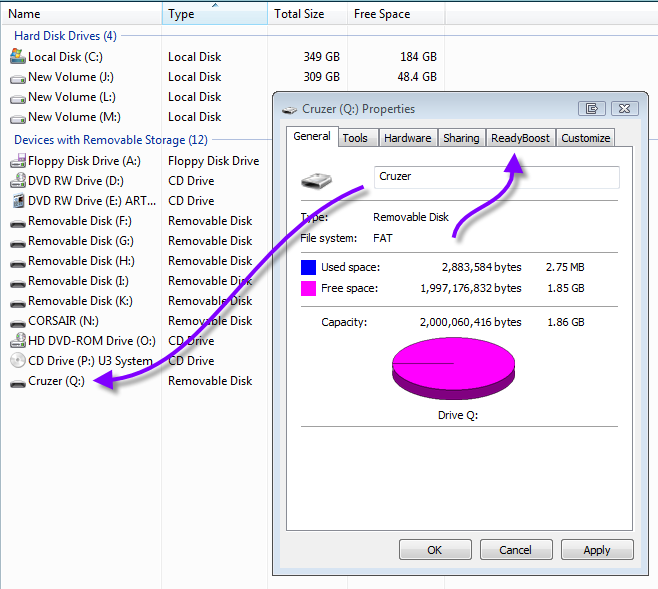Collapse the Hard Disk Drives group

(65, 36)
